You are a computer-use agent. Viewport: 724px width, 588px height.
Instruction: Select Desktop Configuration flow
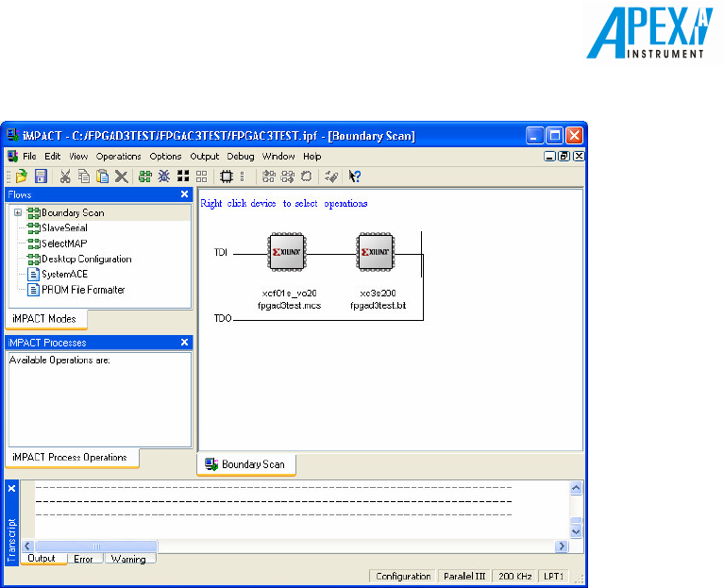pos(86,259)
